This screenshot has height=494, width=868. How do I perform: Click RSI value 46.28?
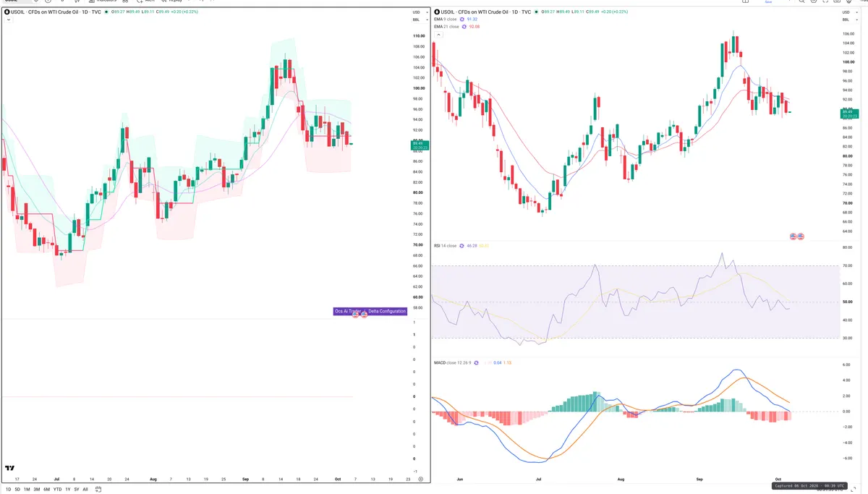(473, 246)
